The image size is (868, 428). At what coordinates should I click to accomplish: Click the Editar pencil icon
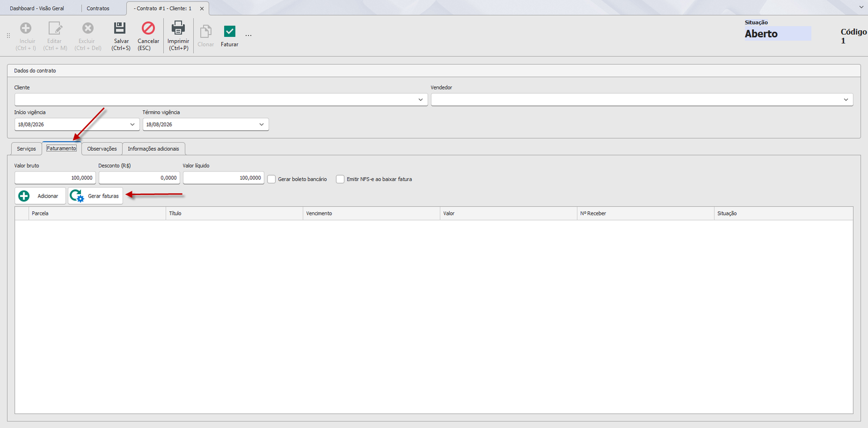point(55,28)
